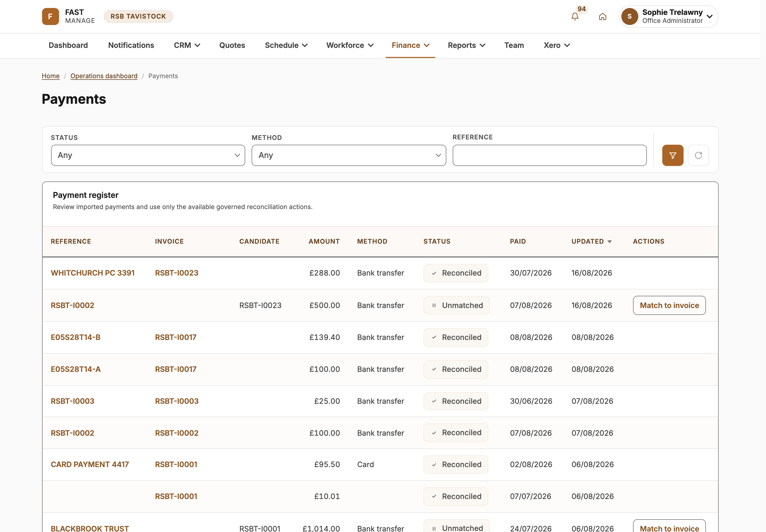The height and width of the screenshot is (532, 766).
Task: Open the Quotes nav item
Action: click(232, 45)
